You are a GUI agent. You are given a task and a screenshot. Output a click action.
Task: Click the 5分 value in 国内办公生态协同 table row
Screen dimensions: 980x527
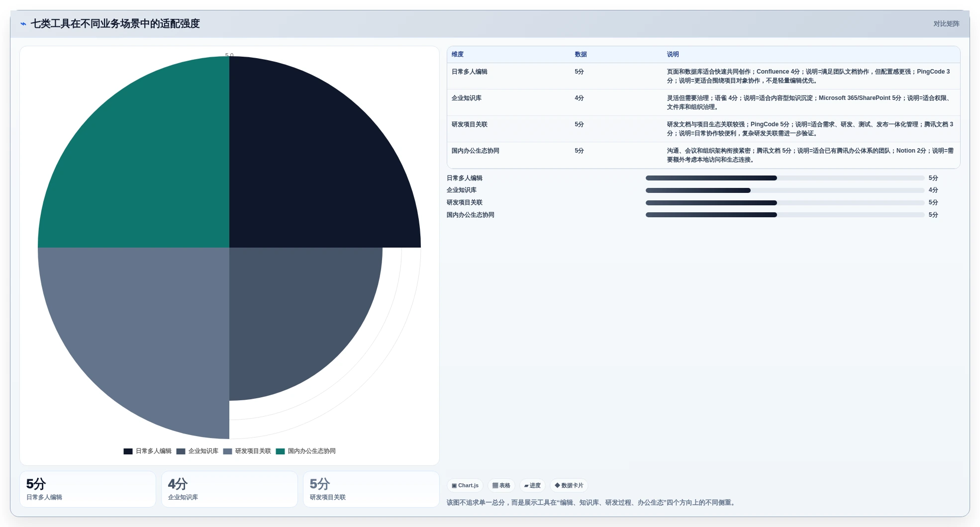580,151
